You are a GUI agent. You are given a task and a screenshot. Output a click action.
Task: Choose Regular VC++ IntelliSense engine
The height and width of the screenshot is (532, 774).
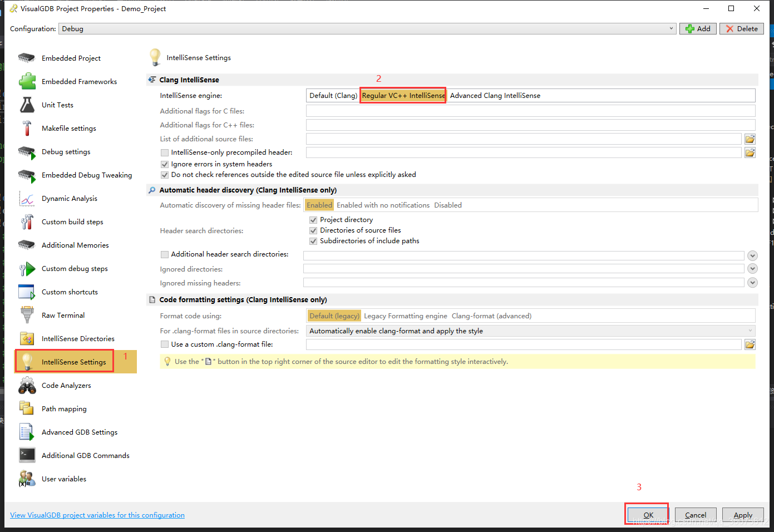[403, 96]
